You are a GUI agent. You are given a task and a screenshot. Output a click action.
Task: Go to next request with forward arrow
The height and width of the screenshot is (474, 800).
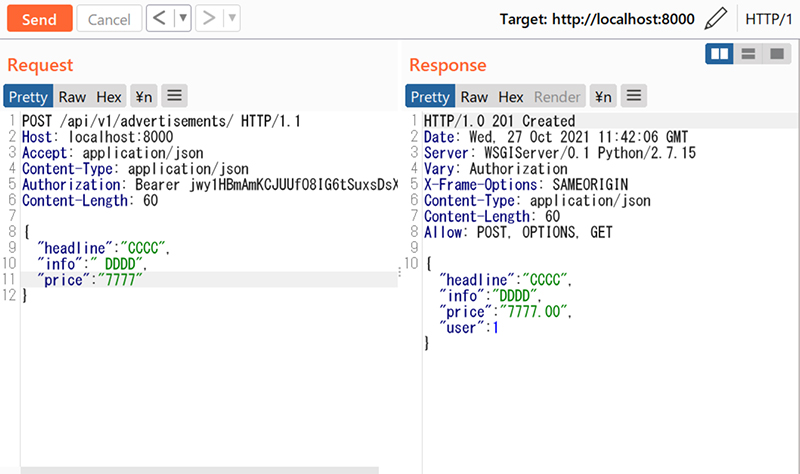pos(209,19)
